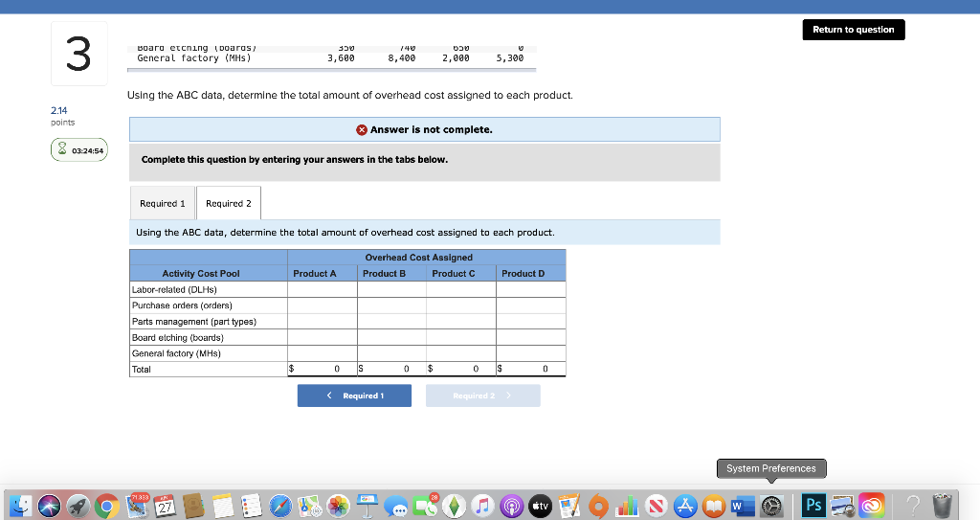Open the Notes app in dock
Screen dimensions: 980x520
tap(222, 506)
